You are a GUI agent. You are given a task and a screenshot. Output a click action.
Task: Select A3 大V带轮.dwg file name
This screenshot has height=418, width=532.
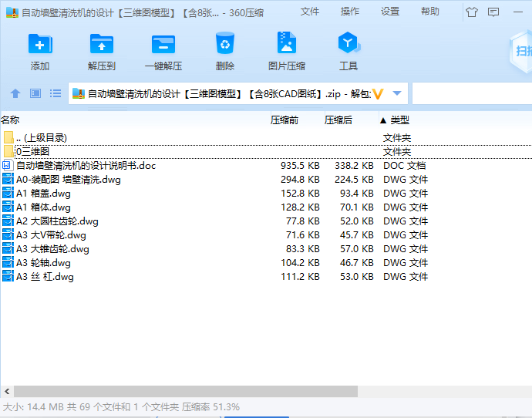click(51, 235)
